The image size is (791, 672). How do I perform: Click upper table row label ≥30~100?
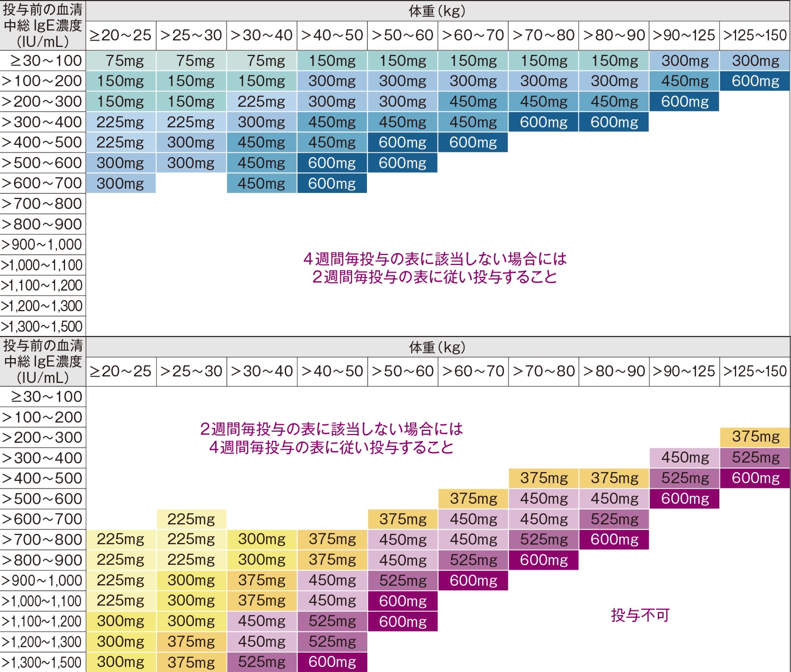point(43,61)
